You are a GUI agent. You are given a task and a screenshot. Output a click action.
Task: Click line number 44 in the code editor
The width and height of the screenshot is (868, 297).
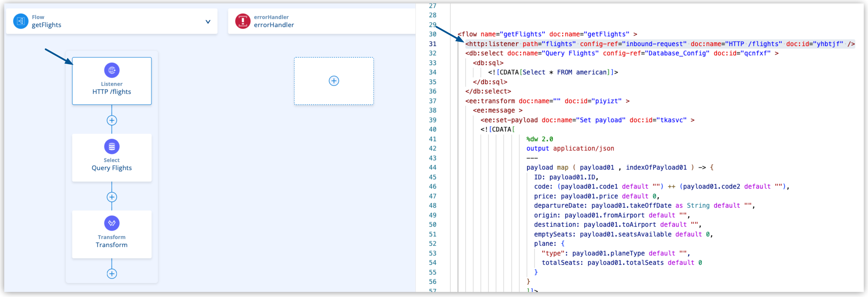coord(433,167)
